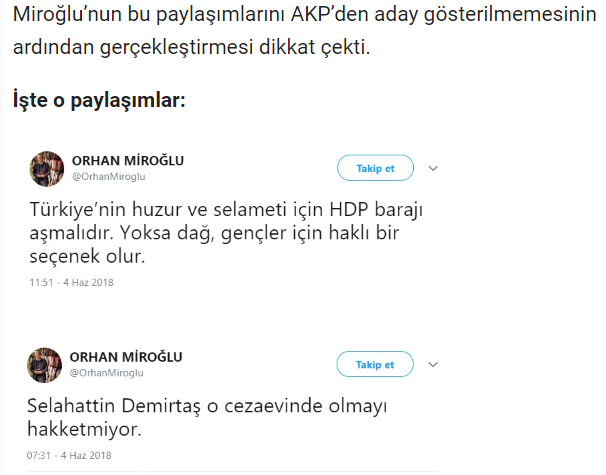
Task: Click Orhan Miroğlu's avatar on the HDP barajı tweet
Action: click(x=43, y=167)
